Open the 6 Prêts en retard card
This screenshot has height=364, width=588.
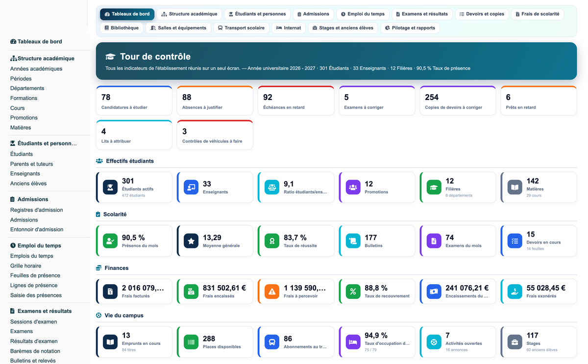point(539,101)
